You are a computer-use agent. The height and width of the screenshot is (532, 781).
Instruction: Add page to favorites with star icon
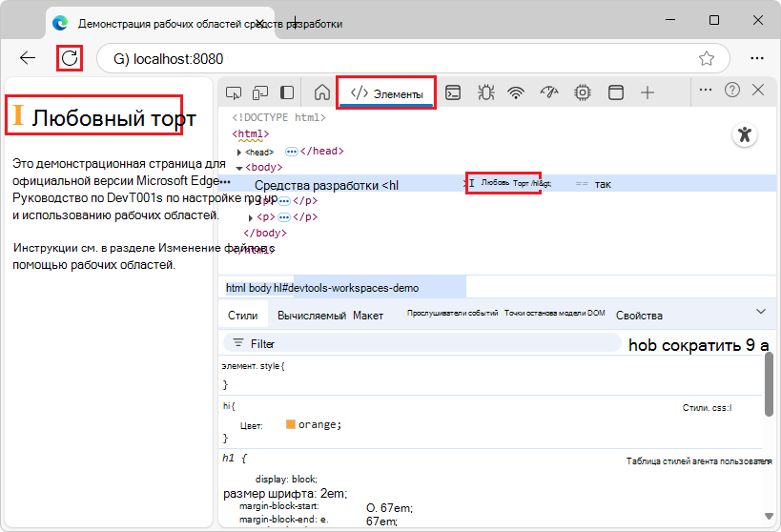[x=707, y=58]
